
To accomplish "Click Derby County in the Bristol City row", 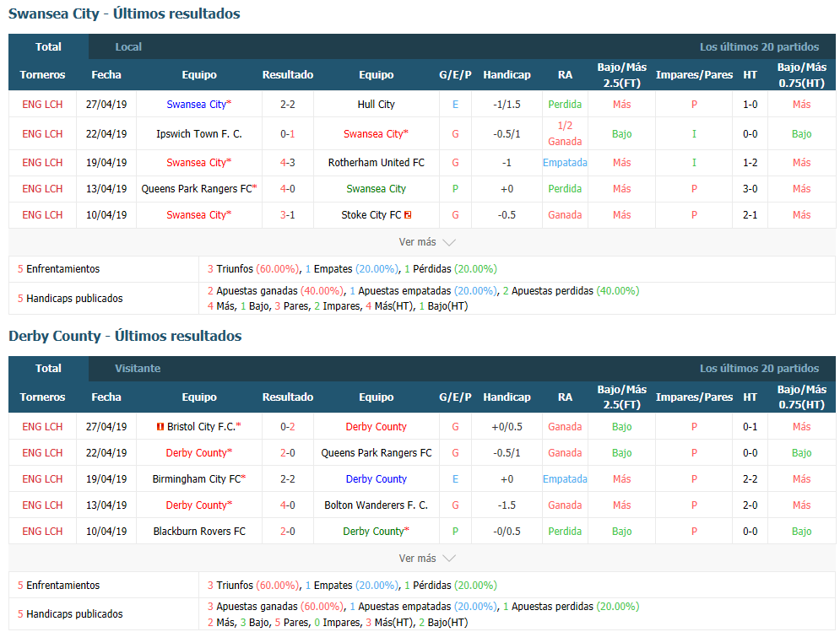I will pos(376,427).
